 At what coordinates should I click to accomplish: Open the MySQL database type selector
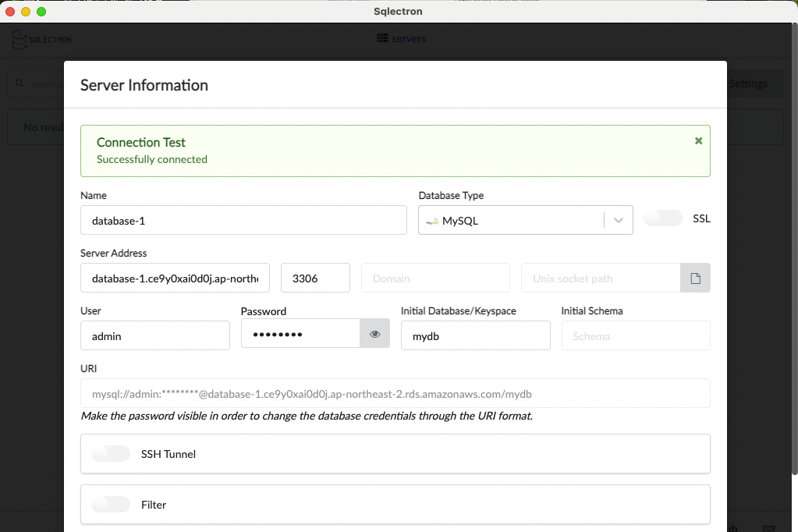511,221
